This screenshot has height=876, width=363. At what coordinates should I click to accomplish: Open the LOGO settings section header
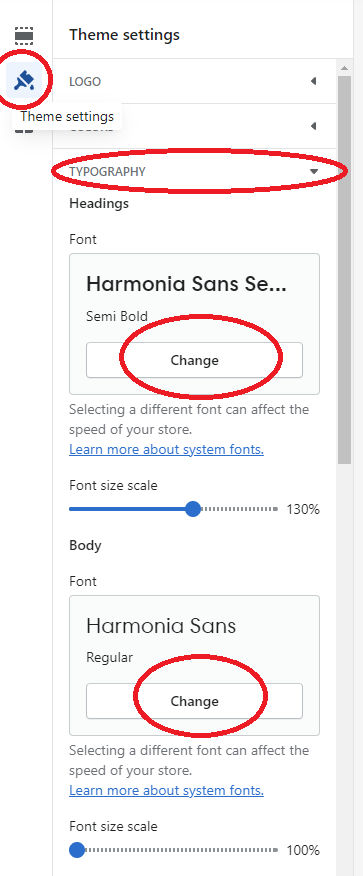tap(194, 82)
